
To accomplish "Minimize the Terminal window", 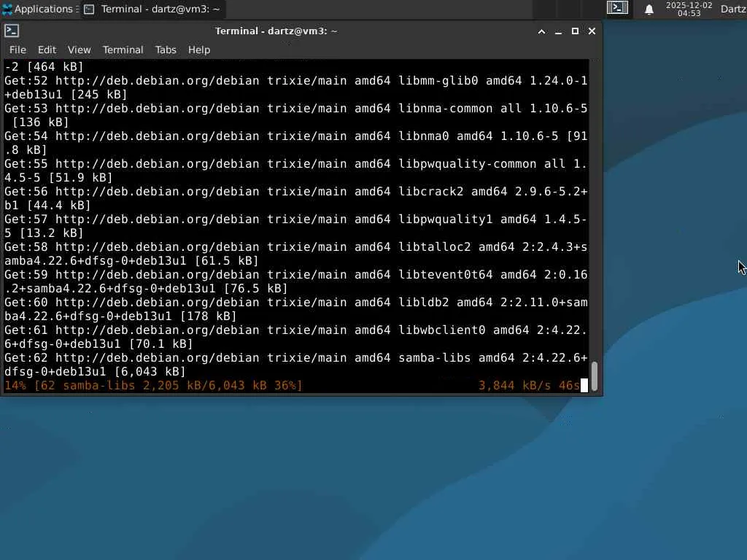I will pos(558,31).
